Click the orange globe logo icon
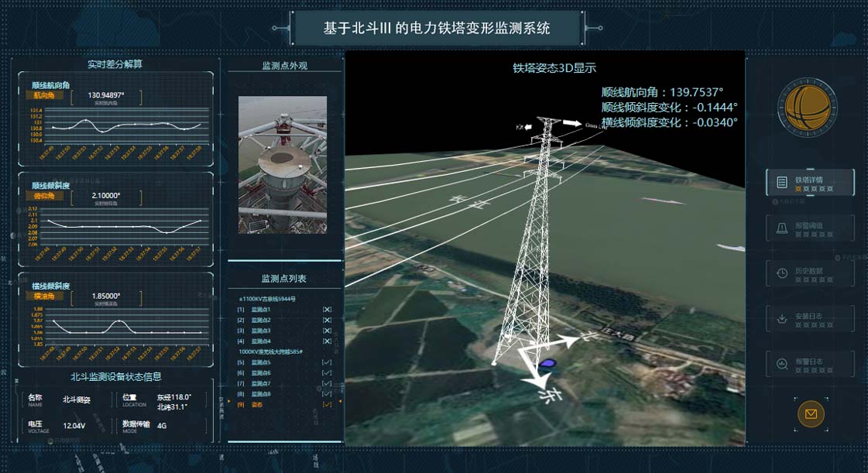The image size is (868, 473). point(806,108)
